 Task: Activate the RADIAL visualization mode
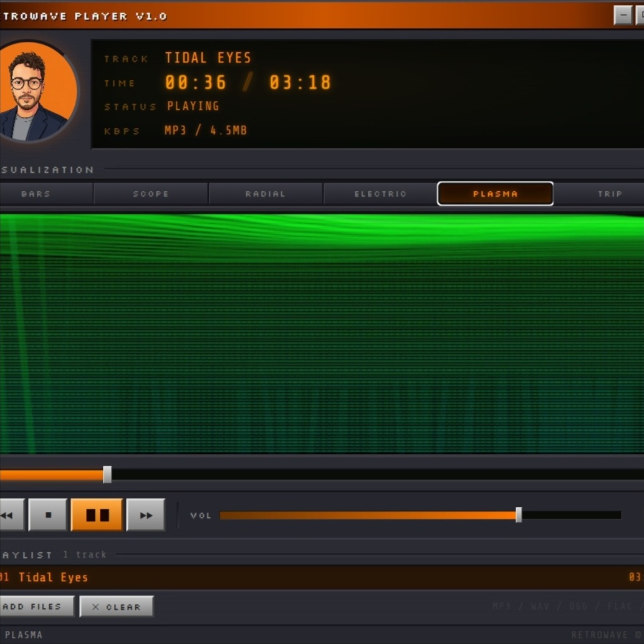click(x=265, y=193)
